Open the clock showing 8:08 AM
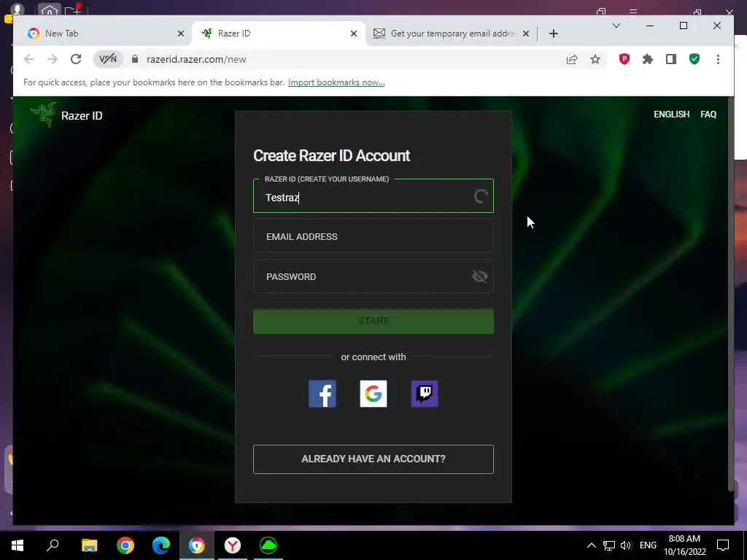This screenshot has height=560, width=747. tap(684, 545)
